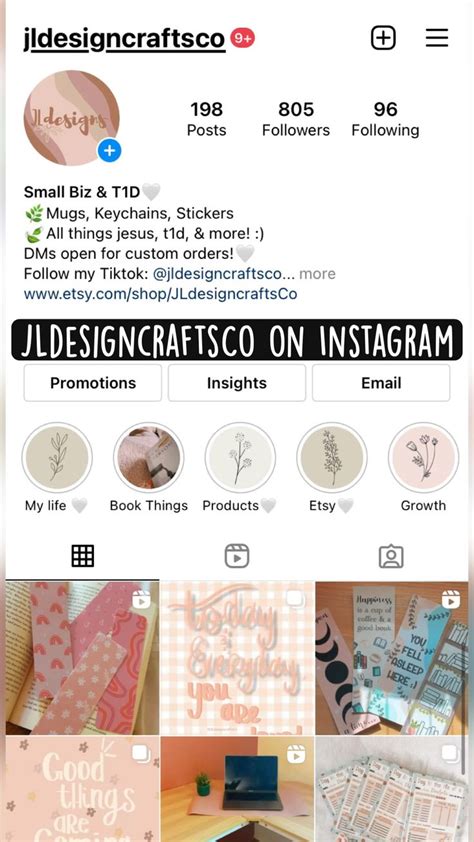
Task: Open the Etsy story highlight
Action: point(332,458)
